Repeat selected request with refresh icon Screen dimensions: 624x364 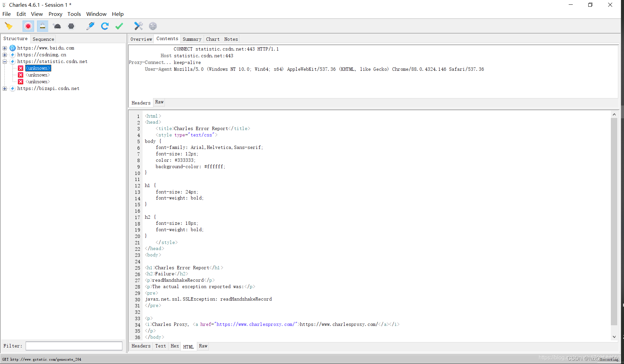(105, 26)
